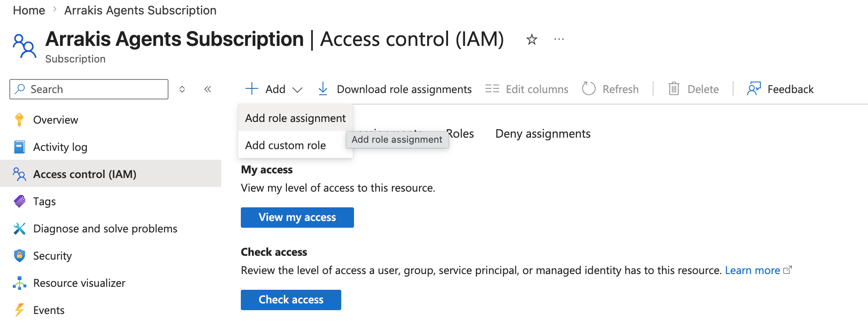
Task: Click the magnifier icon in the search box
Action: [20, 89]
